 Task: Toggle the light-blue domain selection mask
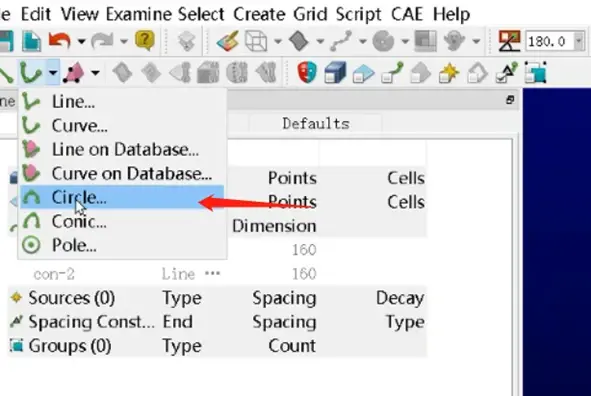364,73
